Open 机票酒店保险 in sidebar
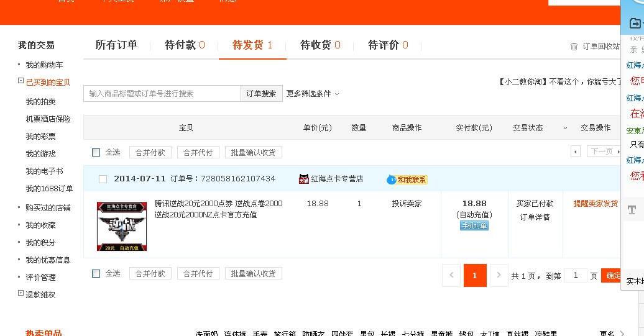 (48, 119)
